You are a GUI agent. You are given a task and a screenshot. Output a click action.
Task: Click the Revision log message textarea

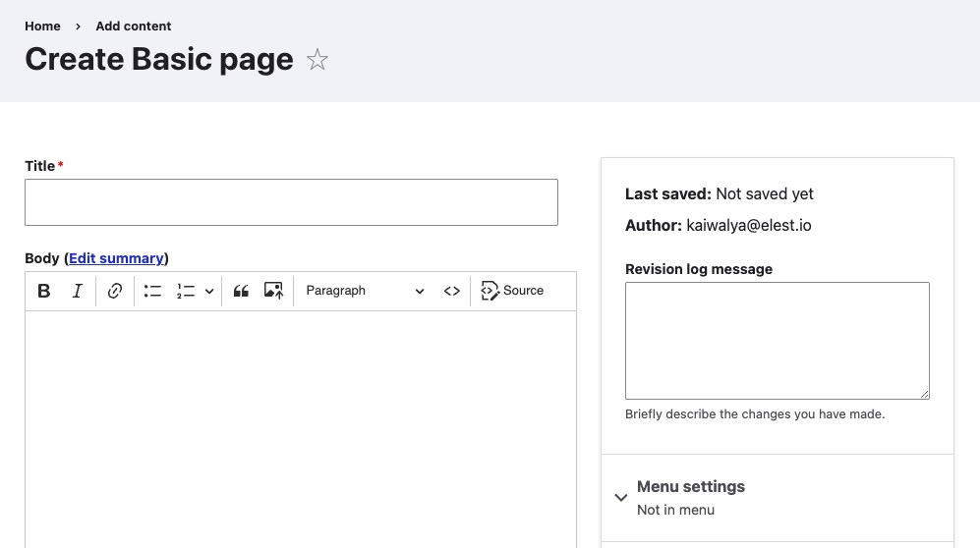(x=777, y=341)
